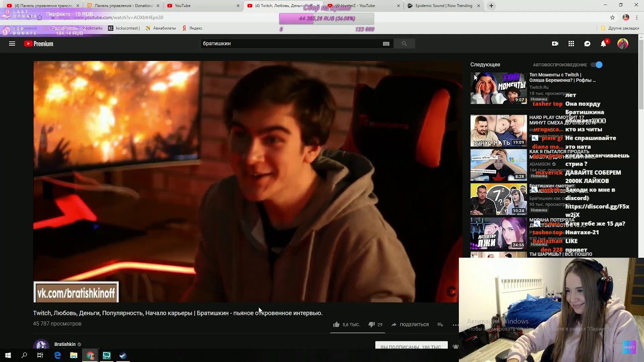
Task: Open the three-dot more actions menu
Action: tap(455, 324)
